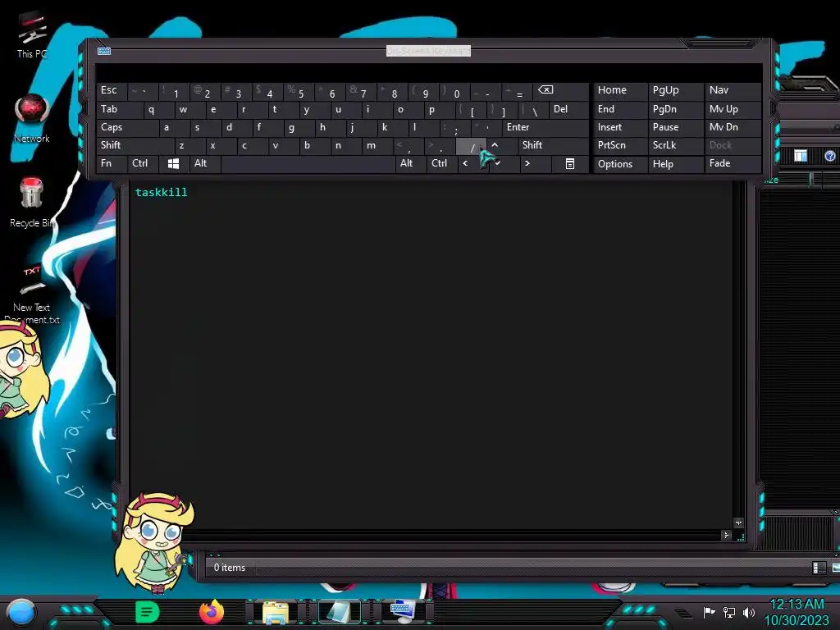Click the Mv Up key

733,110
